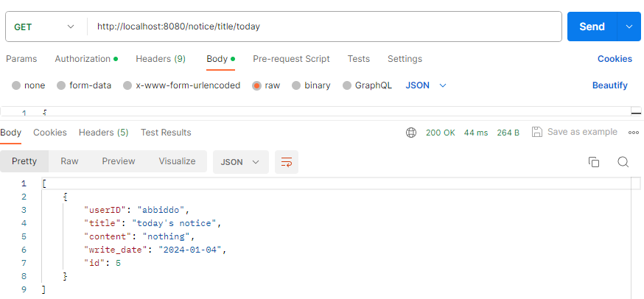The image size is (644, 299).
Task: Open the Params tab
Action: [x=21, y=59]
